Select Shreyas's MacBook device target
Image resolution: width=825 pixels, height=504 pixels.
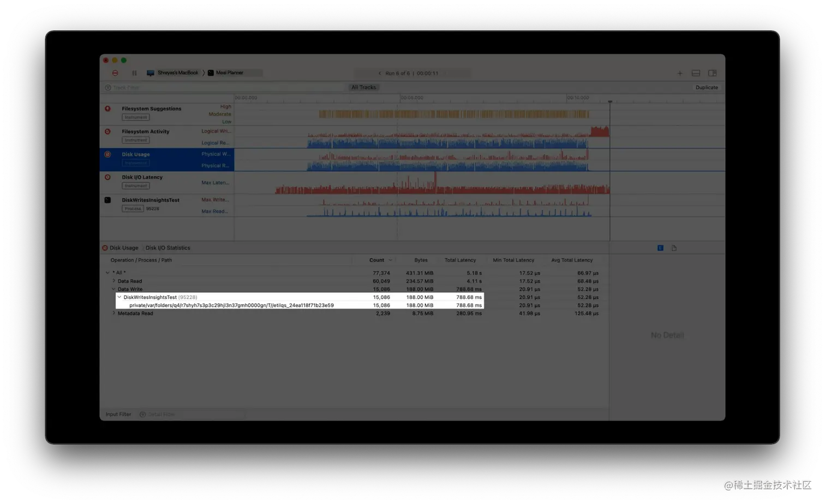pos(172,73)
